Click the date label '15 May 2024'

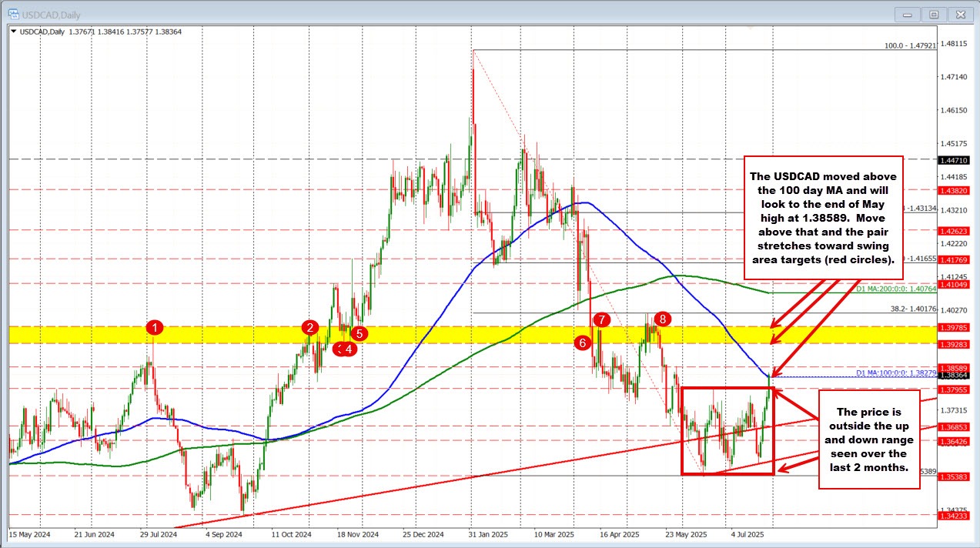pos(29,533)
